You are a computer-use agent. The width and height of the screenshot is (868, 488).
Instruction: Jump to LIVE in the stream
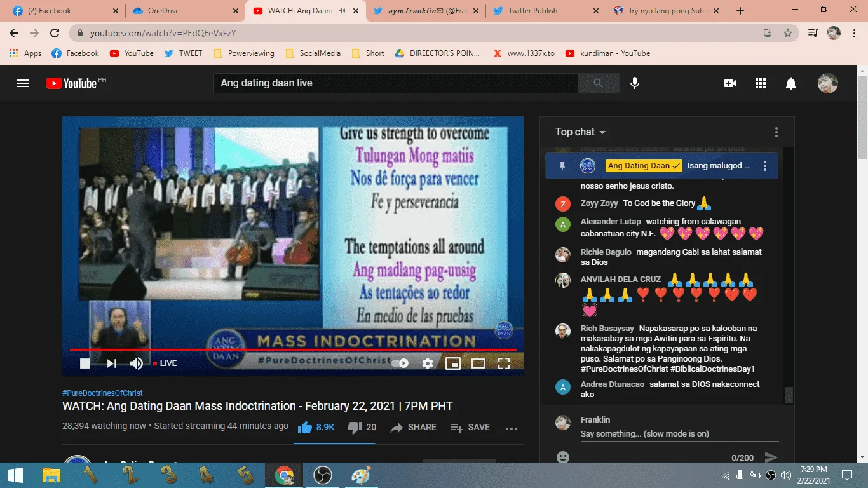tap(165, 363)
